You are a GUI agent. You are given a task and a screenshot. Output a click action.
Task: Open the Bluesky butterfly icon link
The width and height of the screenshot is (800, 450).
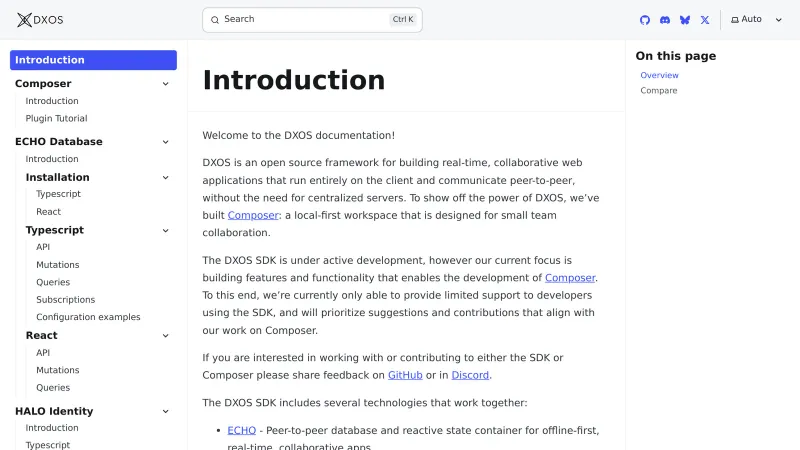[x=685, y=20]
